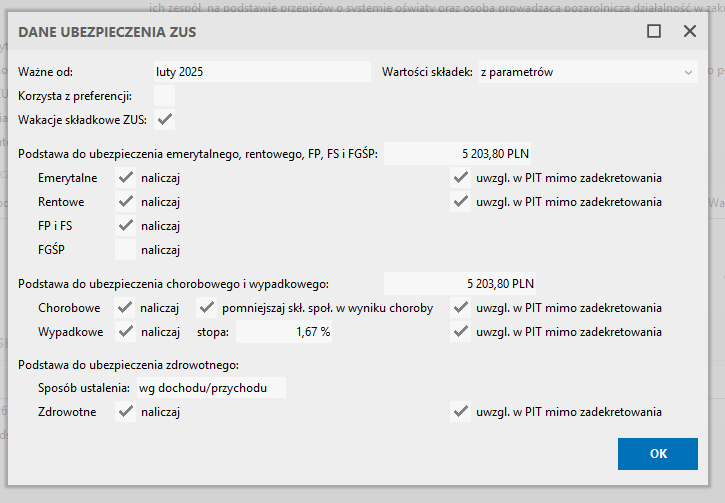Enable naliczaj for FGŚP
725x503 pixels.
pyautogui.click(x=126, y=250)
